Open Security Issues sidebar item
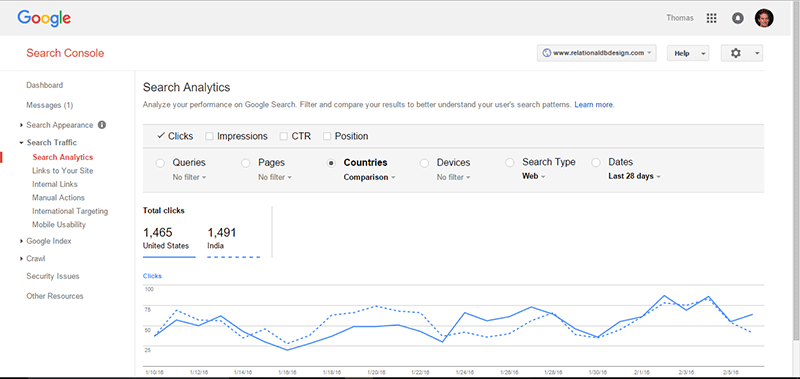The width and height of the screenshot is (800, 379). [53, 276]
